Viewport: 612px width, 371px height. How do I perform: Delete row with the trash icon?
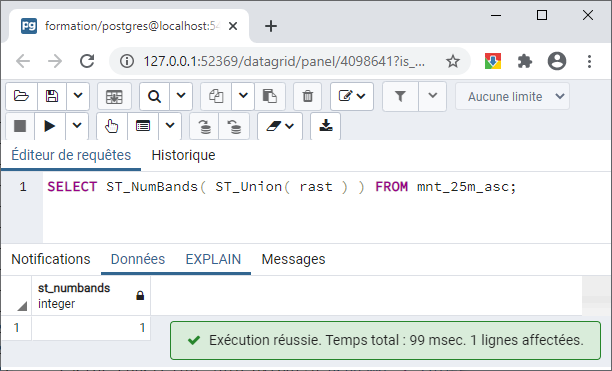pos(308,96)
